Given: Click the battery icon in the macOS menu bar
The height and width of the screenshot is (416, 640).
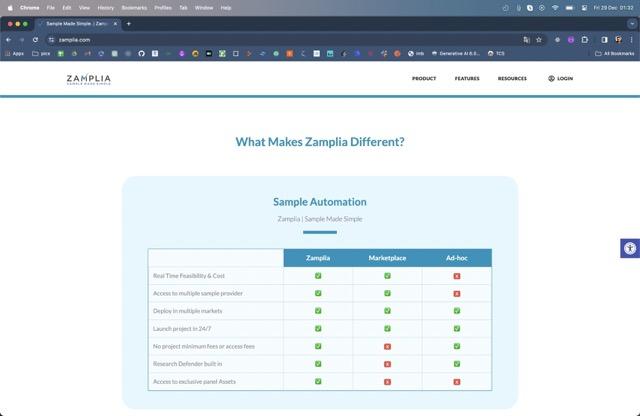Looking at the screenshot, I should pos(570,8).
